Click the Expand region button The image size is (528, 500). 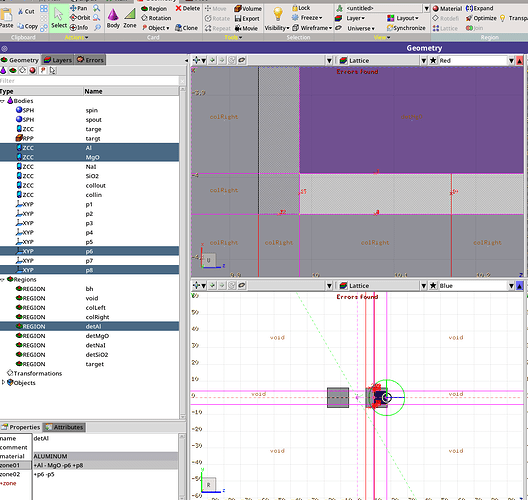tap(480, 8)
